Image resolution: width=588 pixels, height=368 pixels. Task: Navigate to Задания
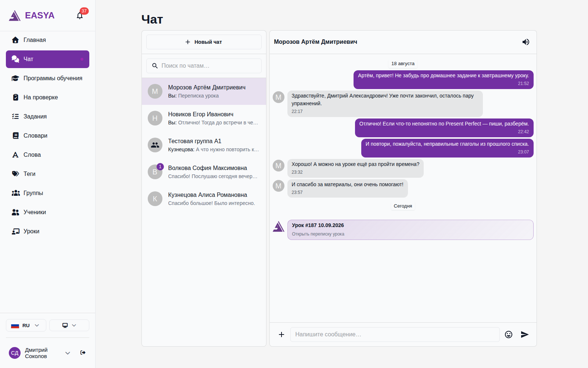(47, 117)
